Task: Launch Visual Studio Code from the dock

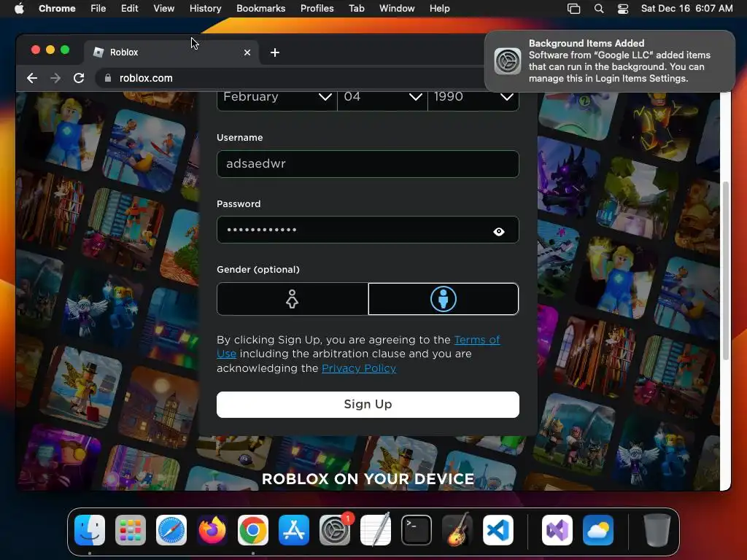Action: [x=498, y=530]
